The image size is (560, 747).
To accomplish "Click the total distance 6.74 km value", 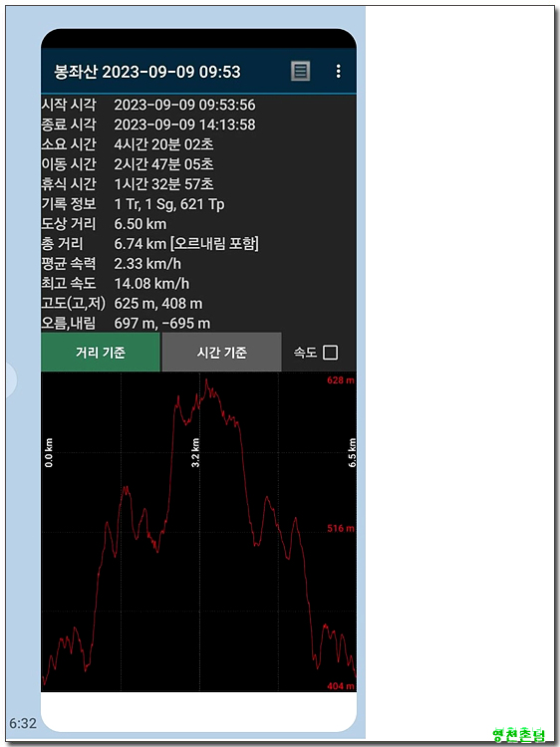I will click(x=186, y=244).
